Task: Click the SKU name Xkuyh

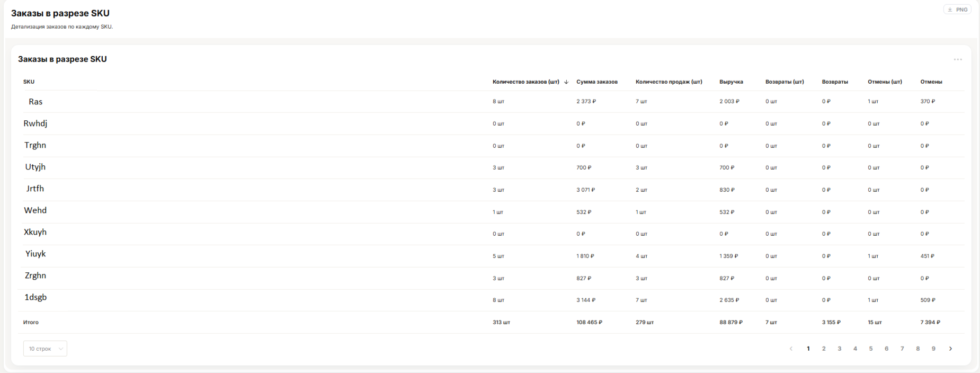Action: click(35, 232)
